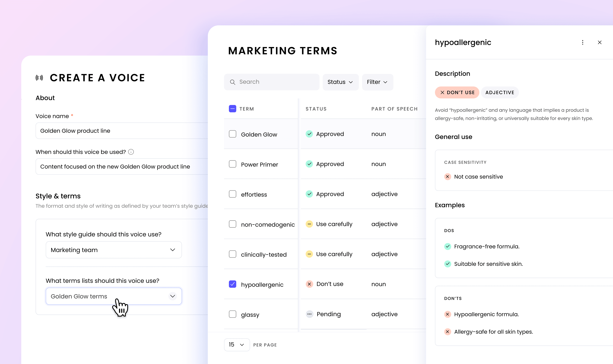Click the Don't use icon in hypoallergenic row
Viewport: 613px width, 364px height.
point(309,284)
